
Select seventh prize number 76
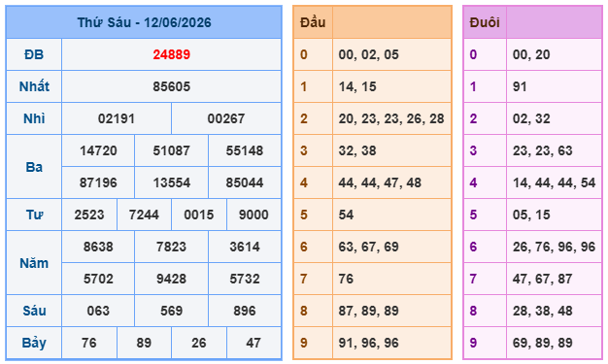click(x=89, y=343)
